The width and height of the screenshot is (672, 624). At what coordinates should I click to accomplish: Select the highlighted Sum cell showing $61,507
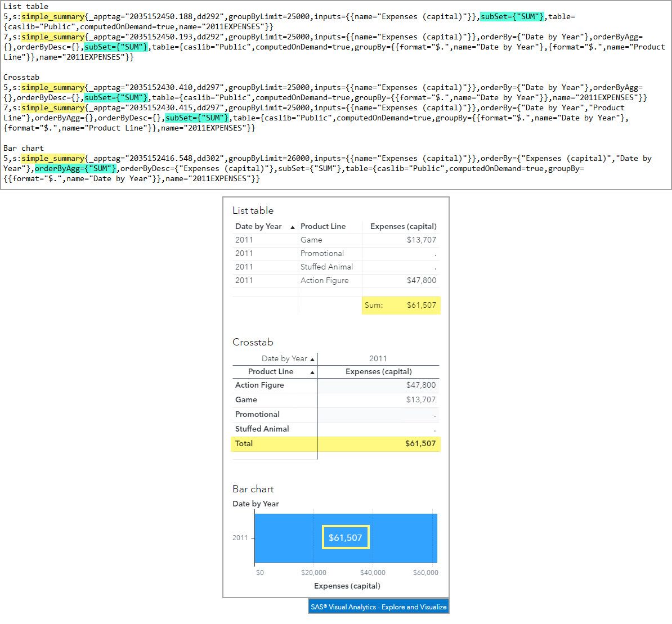point(401,305)
